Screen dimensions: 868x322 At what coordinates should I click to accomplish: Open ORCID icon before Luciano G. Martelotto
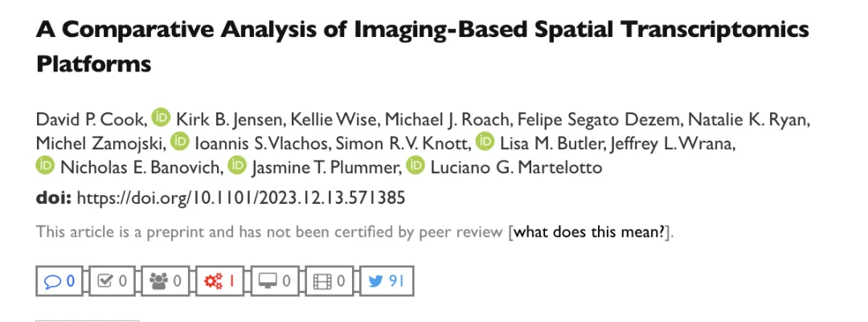pos(415,165)
